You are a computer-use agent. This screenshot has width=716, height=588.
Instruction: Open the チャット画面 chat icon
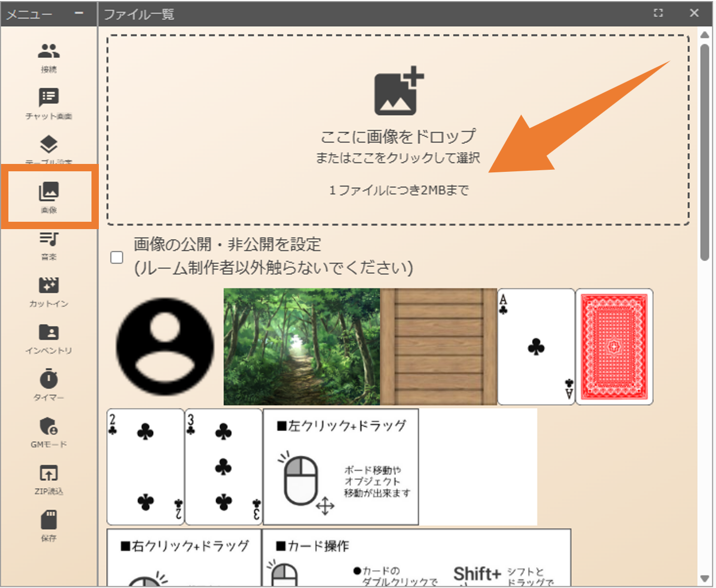[x=48, y=98]
